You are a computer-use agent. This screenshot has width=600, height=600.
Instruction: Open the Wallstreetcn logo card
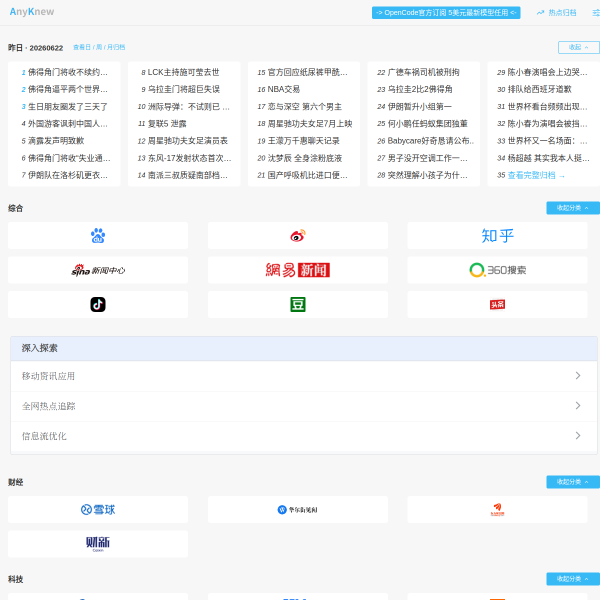[298, 510]
